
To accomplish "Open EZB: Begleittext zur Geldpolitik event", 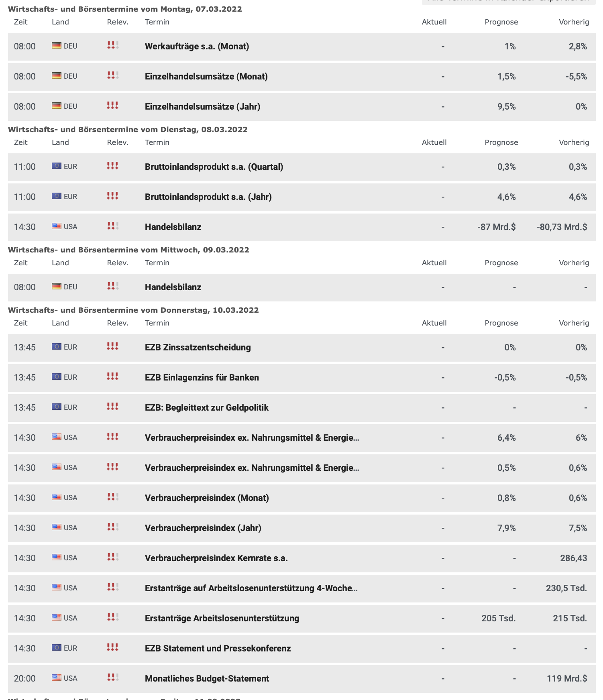I will click(206, 407).
